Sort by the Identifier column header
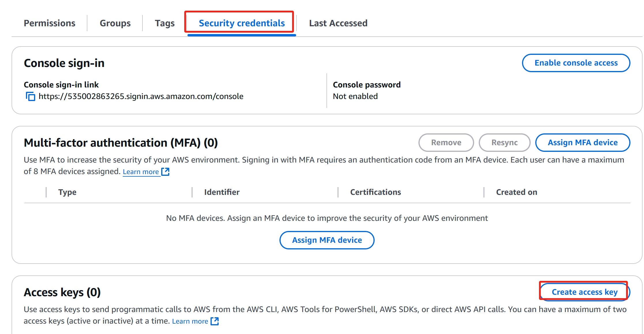Viewport: 644px width, 334px height. click(222, 192)
